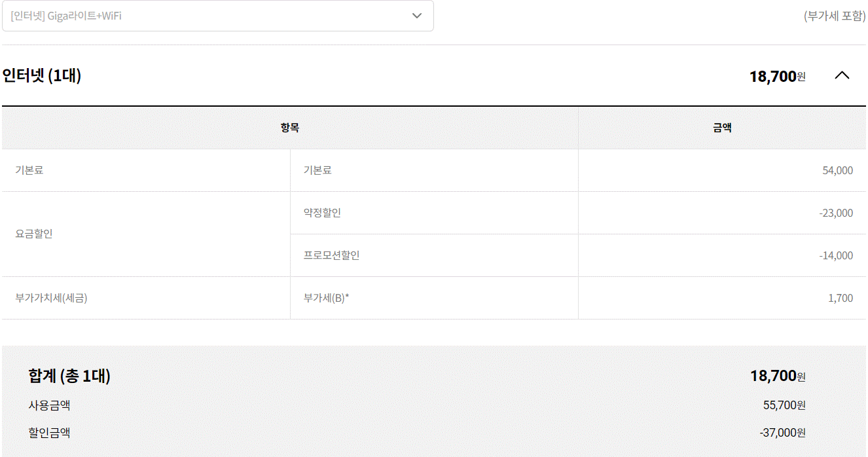
Task: Click the 요금할인 category cell
Action: [34, 234]
